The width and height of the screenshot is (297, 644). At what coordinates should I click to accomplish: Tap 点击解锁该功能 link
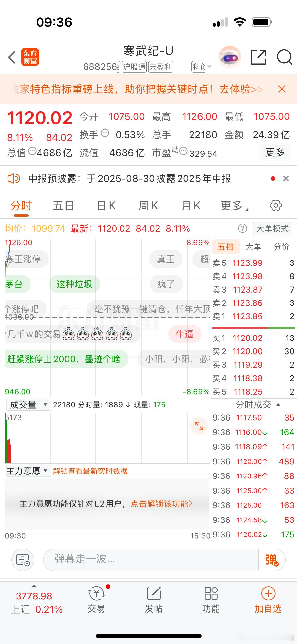[161, 504]
